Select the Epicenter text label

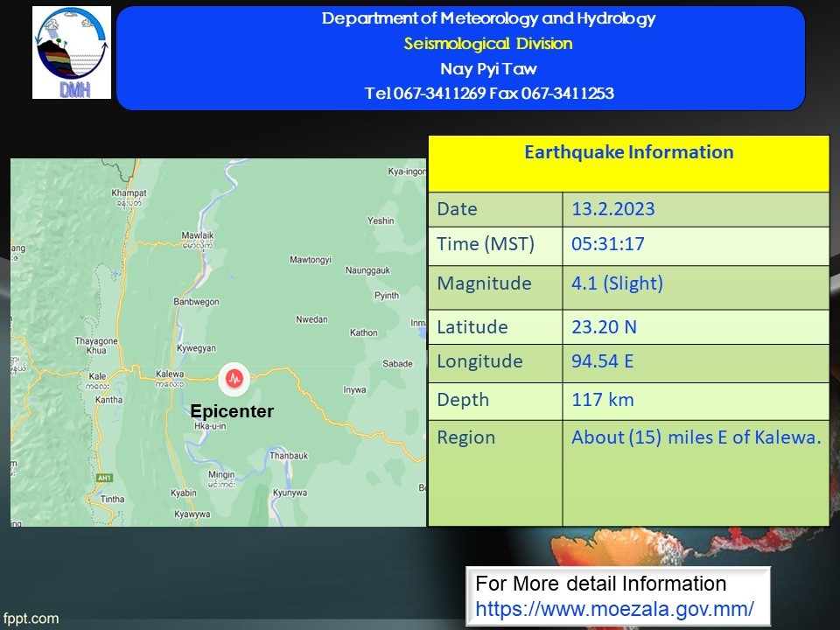(x=232, y=411)
